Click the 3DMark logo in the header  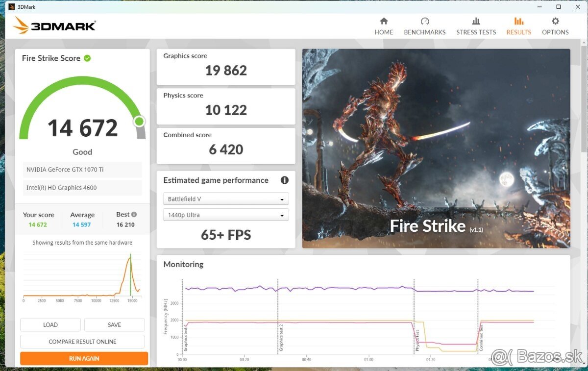click(x=54, y=25)
